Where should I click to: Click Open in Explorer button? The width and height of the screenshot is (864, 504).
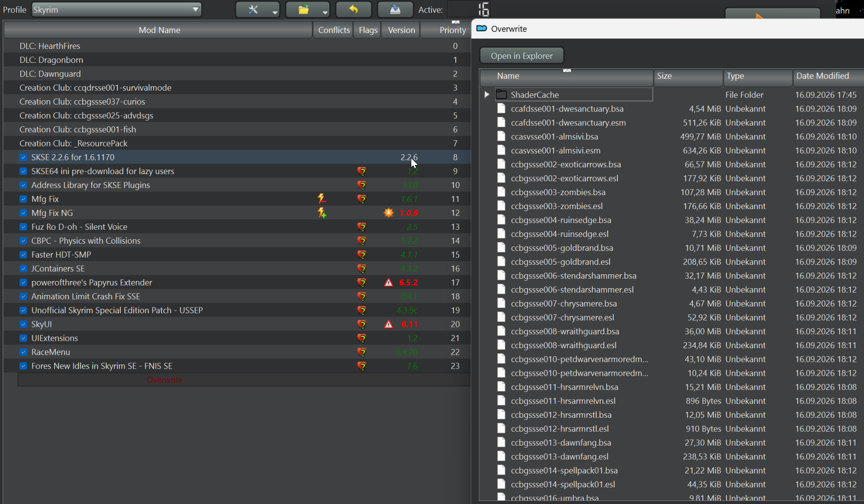click(521, 56)
